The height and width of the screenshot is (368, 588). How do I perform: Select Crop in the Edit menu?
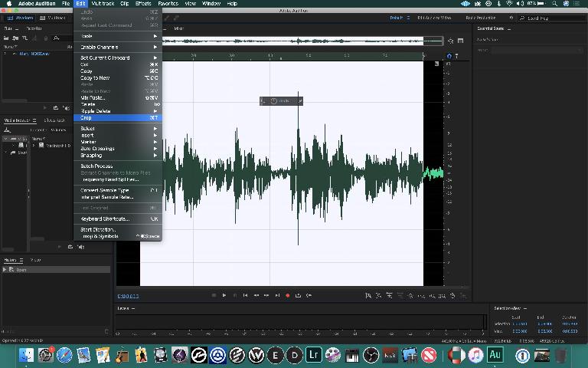point(118,118)
